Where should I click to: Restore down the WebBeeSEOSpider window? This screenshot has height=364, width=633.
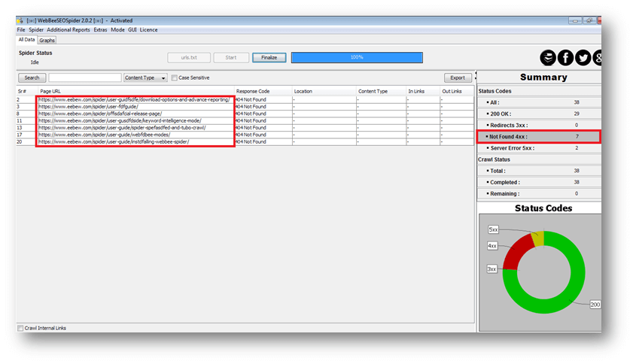tap(590, 20)
